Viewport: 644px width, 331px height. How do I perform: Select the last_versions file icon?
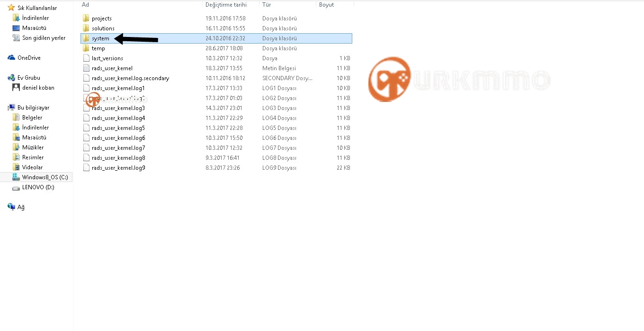(86, 58)
